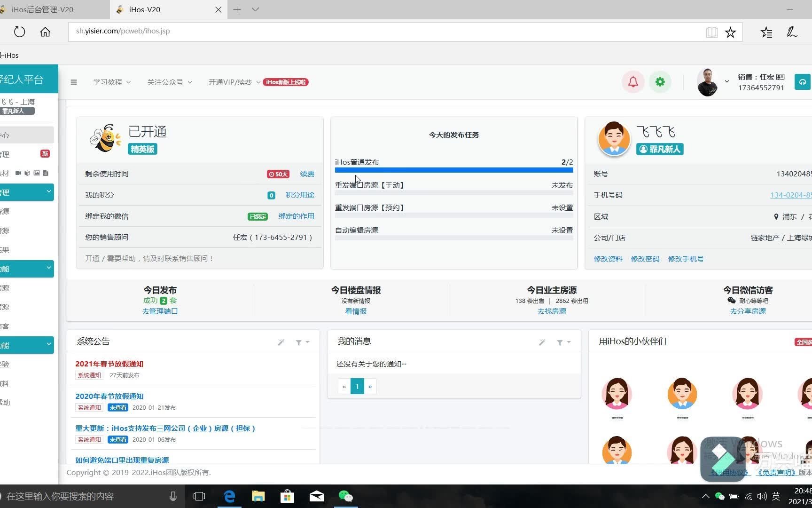
Task: Click 去找房源 link
Action: 552,311
